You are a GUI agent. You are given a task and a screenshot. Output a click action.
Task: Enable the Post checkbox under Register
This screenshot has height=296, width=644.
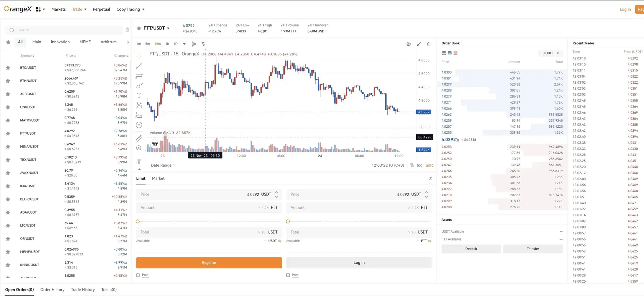[138, 275]
